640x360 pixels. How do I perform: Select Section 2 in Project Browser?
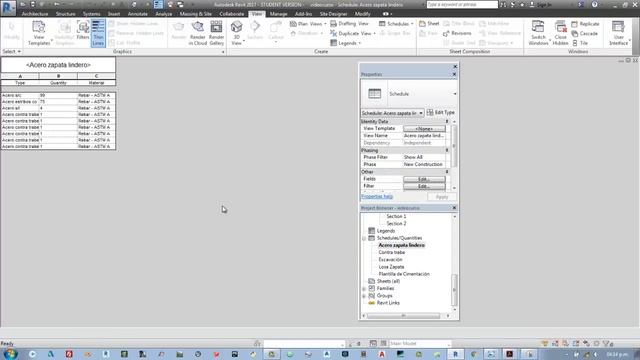pos(396,224)
